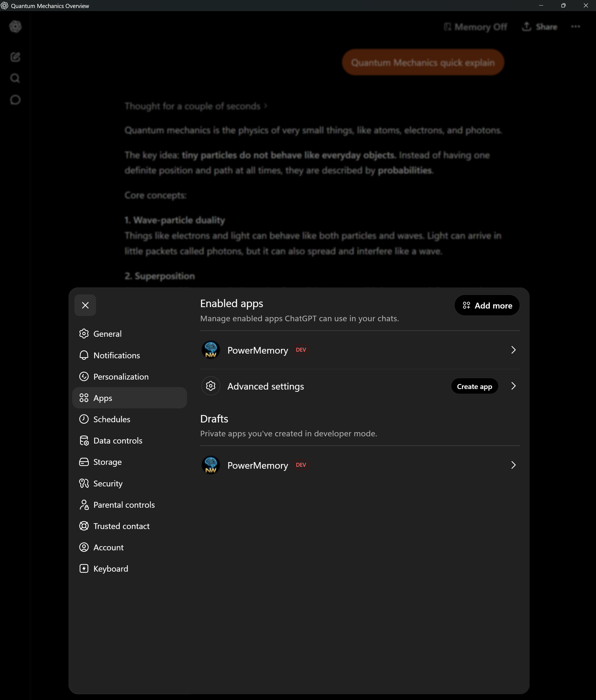
Task: Click the DEV badge in Enabled apps row
Action: click(301, 350)
